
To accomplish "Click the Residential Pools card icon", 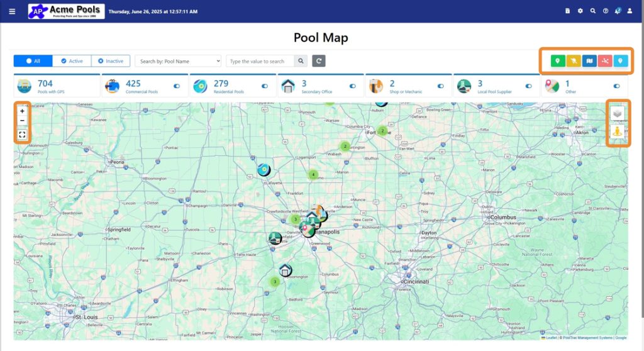I will point(200,86).
